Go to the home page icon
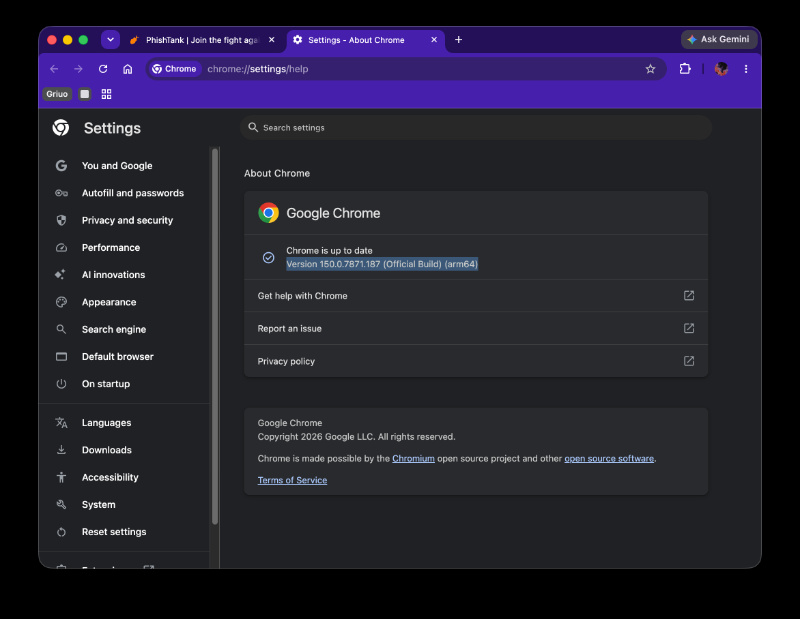Viewport: 800px width, 619px height. [x=128, y=69]
